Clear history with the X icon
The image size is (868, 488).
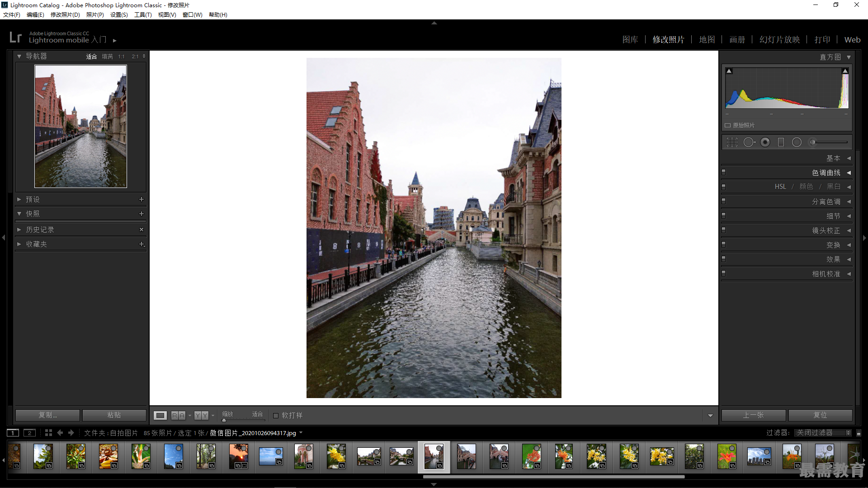pos(142,230)
